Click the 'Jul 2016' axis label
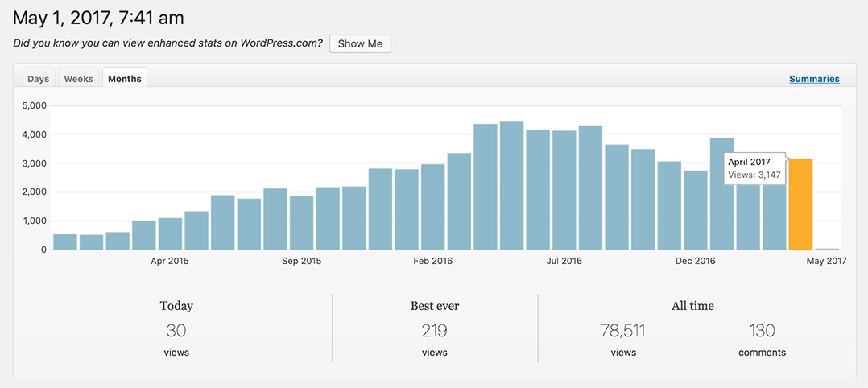Viewport: 868px width, 388px height. click(x=564, y=261)
